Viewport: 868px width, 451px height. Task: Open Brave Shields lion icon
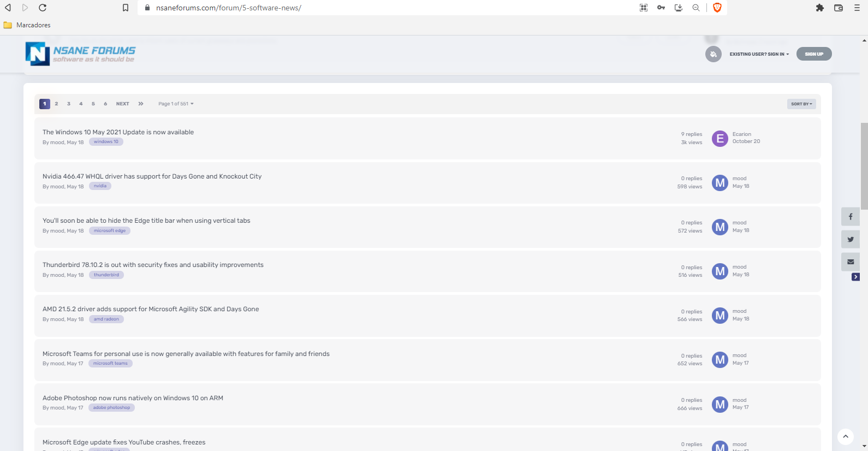point(717,8)
